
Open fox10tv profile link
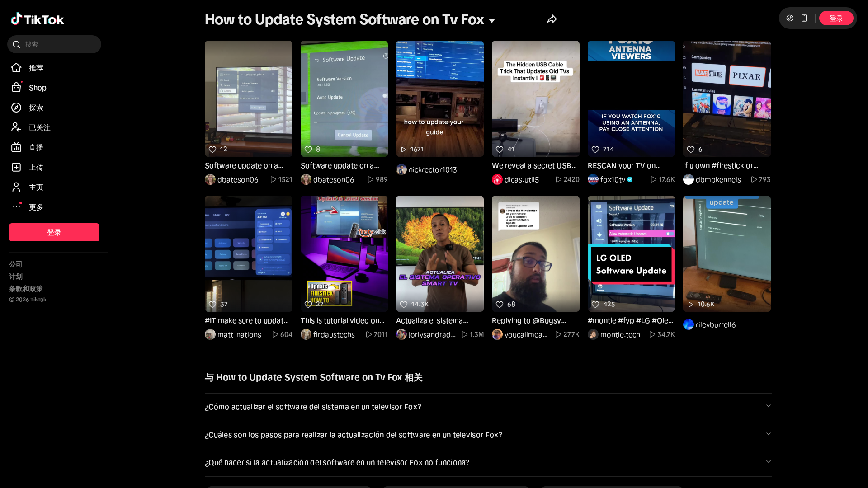click(613, 179)
